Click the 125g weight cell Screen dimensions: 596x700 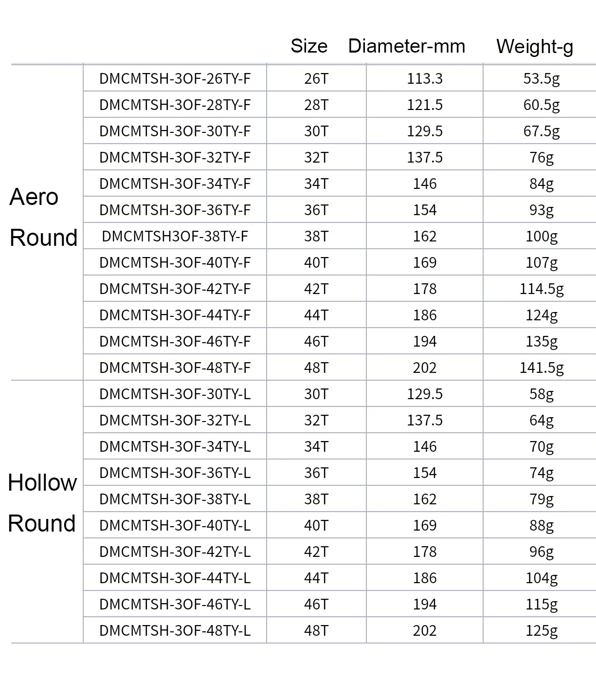click(x=542, y=630)
